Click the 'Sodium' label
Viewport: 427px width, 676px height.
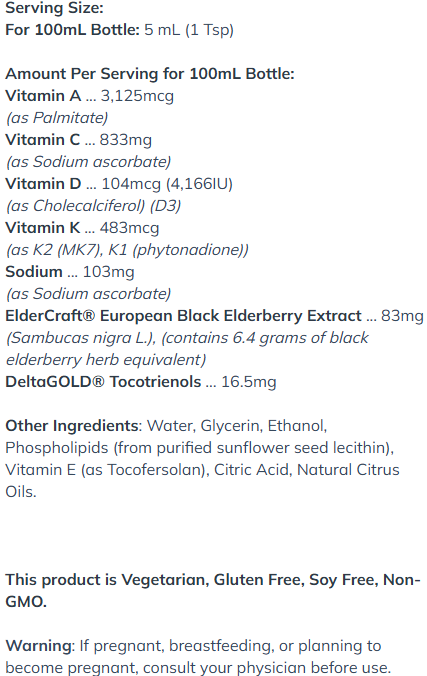[34, 272]
